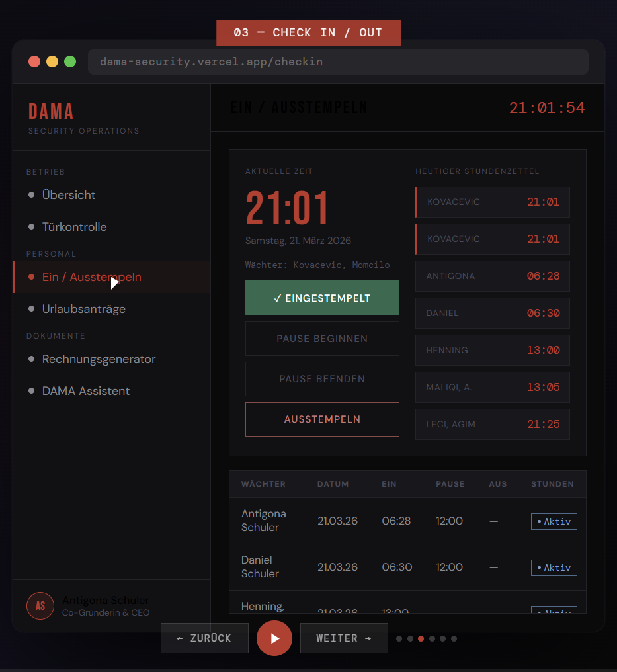Click Antigona Schuler name in table
Viewport: 617px width, 672px height.
pyautogui.click(x=263, y=521)
